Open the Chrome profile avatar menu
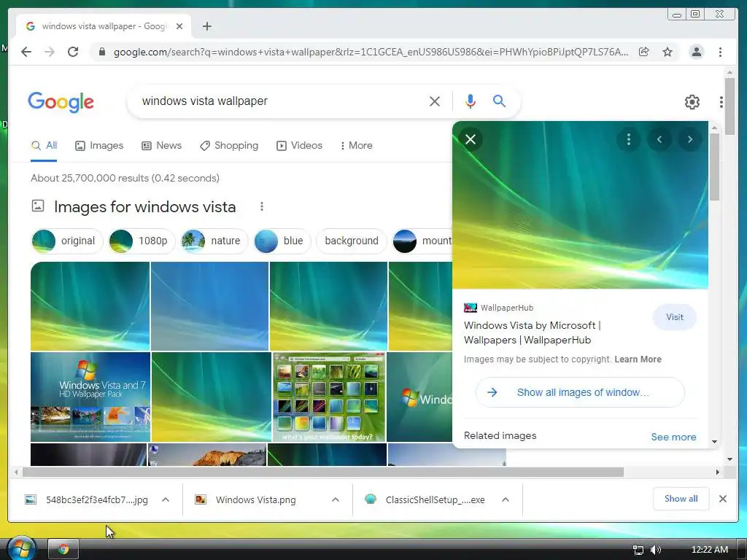 (696, 52)
